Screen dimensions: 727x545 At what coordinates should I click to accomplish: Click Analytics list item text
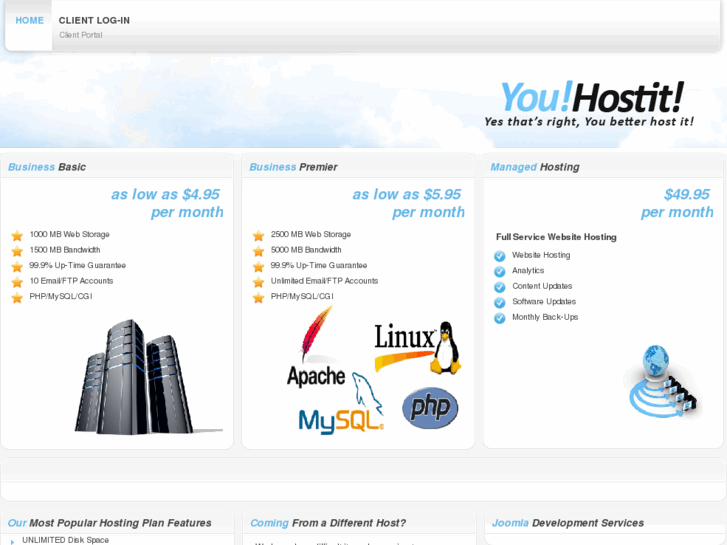(528, 270)
